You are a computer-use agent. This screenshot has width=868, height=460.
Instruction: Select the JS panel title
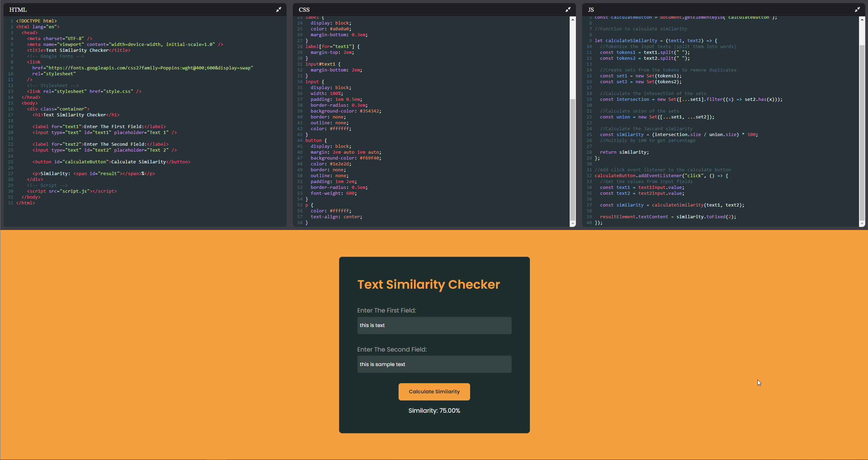[591, 10]
